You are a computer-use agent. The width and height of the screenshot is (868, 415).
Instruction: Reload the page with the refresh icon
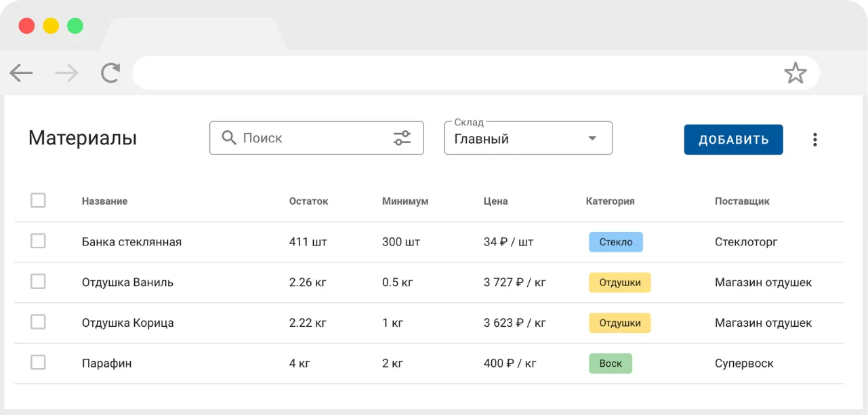pos(110,73)
